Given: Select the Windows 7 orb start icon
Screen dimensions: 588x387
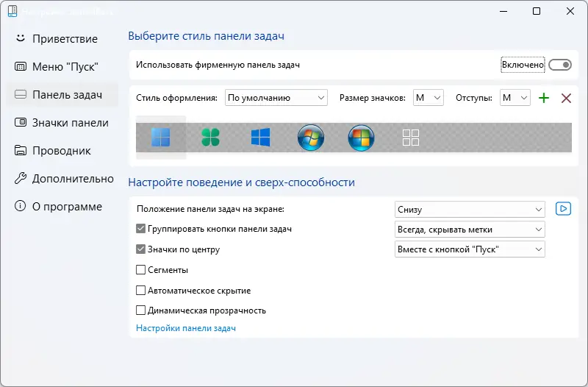Looking at the screenshot, I should 310,138.
